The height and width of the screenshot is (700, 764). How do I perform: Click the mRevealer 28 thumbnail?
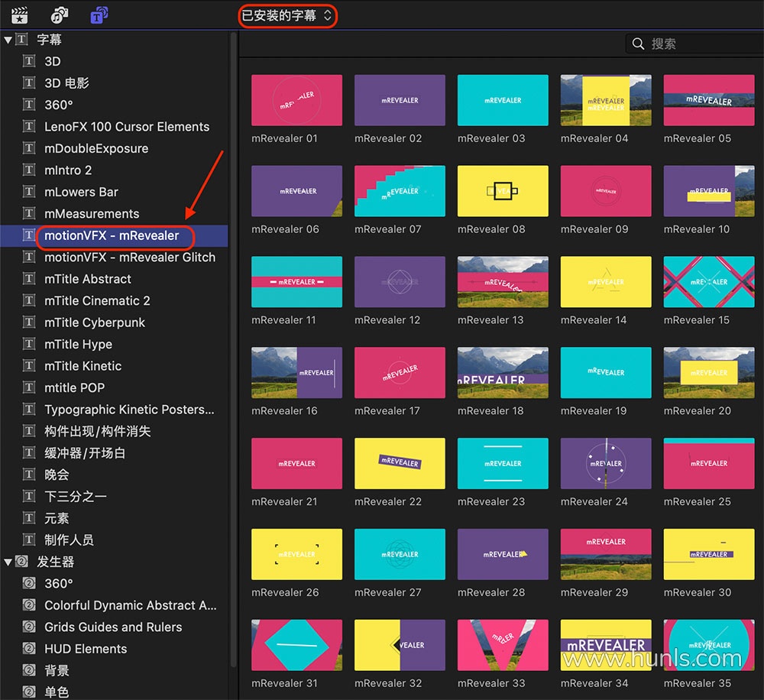tap(503, 554)
